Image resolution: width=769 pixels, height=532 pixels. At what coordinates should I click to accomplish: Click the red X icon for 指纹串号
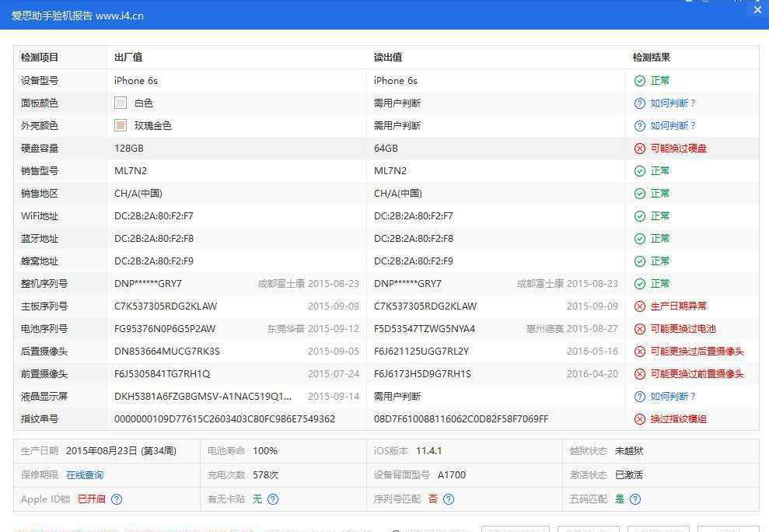tap(640, 419)
